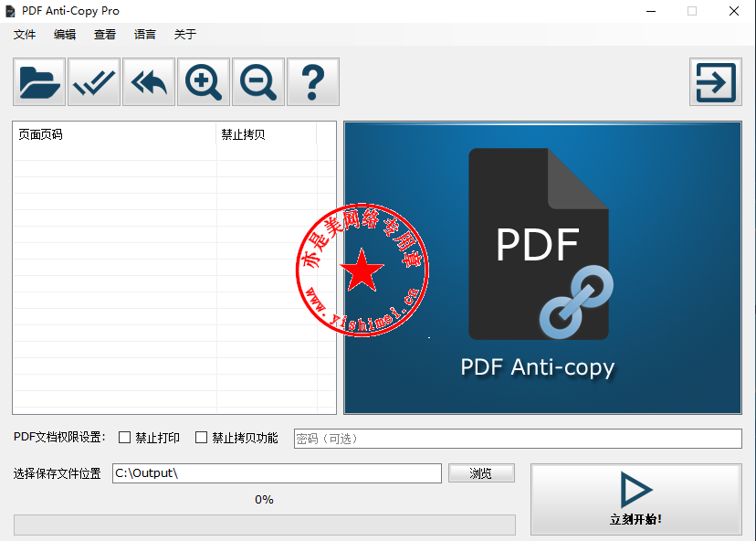Focus the 密码（可选）password field
Viewport: 756px width, 541px height.
click(x=518, y=439)
